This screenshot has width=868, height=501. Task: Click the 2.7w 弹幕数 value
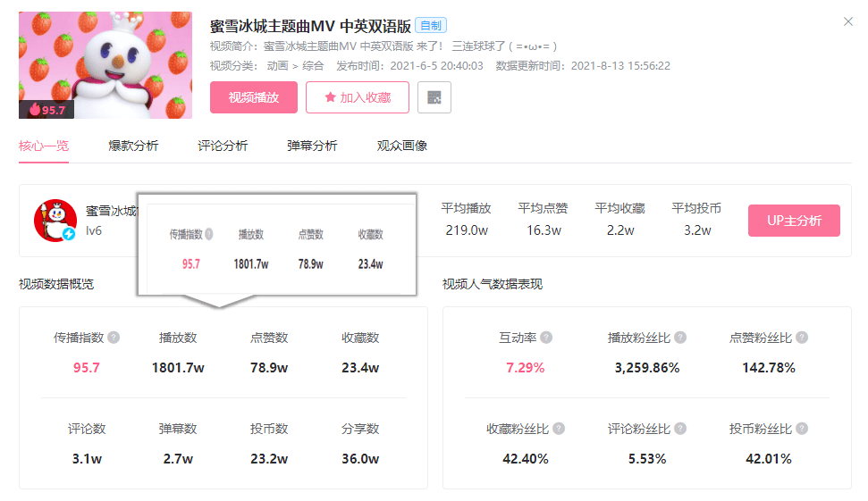point(178,459)
